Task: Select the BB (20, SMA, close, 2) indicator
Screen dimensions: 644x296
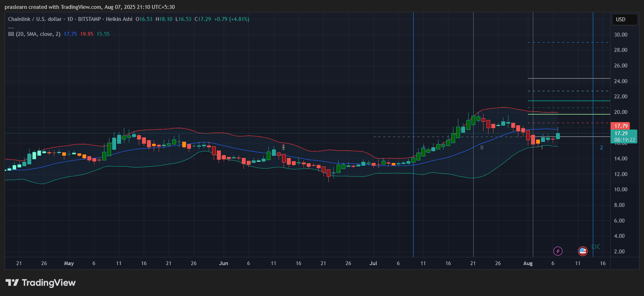Action: (x=34, y=34)
